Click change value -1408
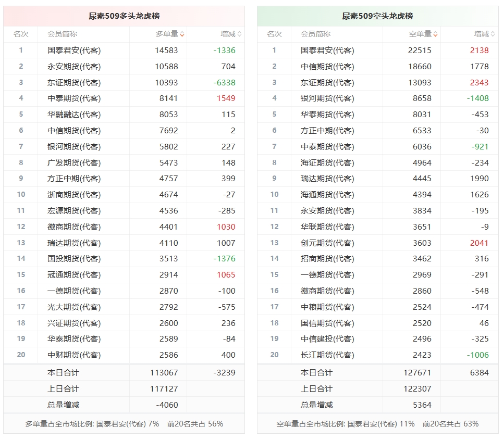This screenshot has width=504, height=440. tap(477, 98)
